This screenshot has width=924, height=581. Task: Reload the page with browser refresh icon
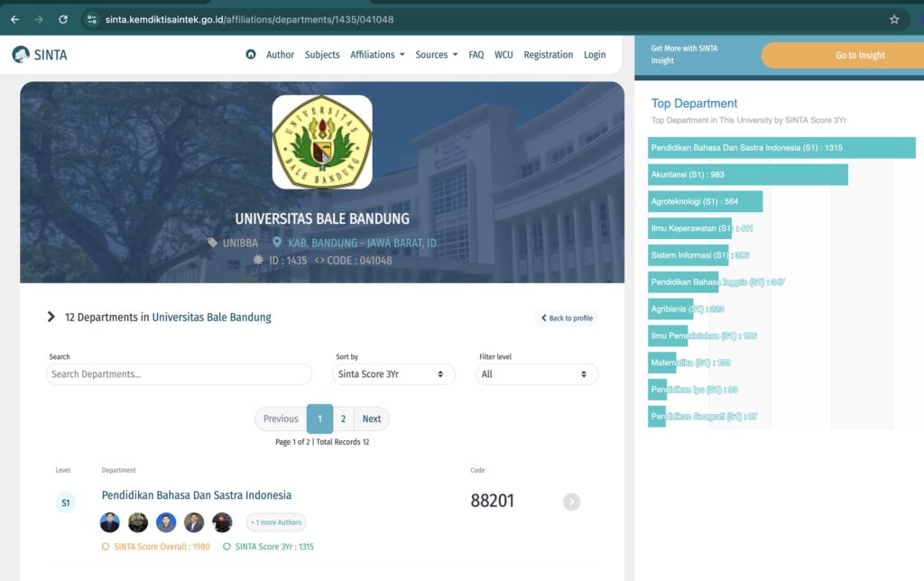pyautogui.click(x=63, y=19)
